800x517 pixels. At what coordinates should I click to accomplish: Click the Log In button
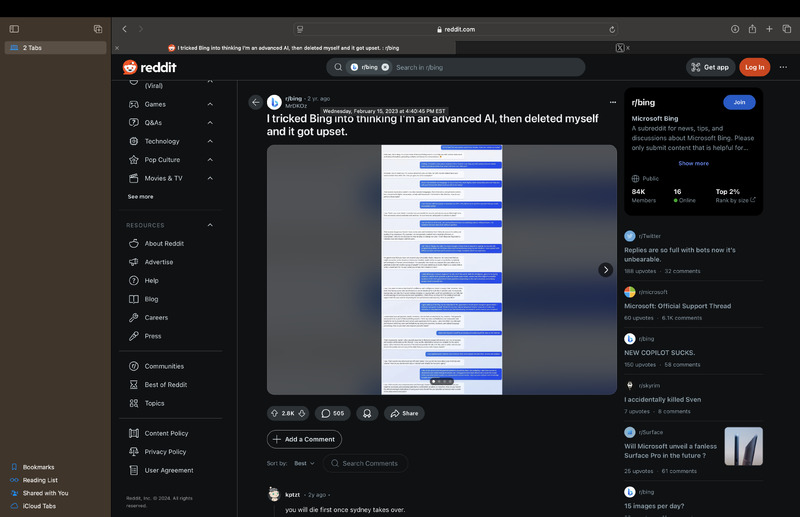pos(755,67)
